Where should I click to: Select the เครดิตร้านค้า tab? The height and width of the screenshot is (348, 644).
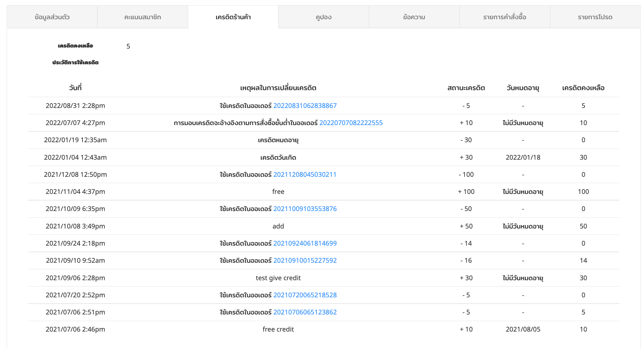[233, 17]
